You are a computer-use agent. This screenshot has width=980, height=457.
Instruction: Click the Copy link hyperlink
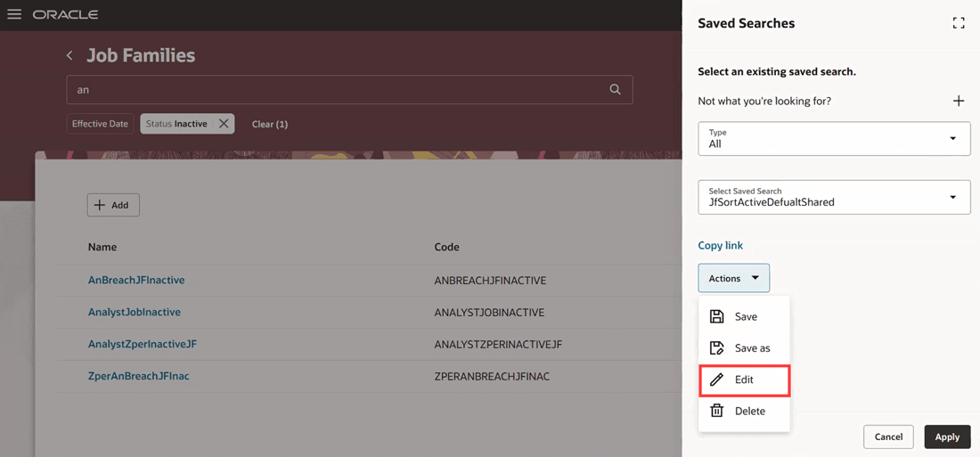tap(720, 246)
